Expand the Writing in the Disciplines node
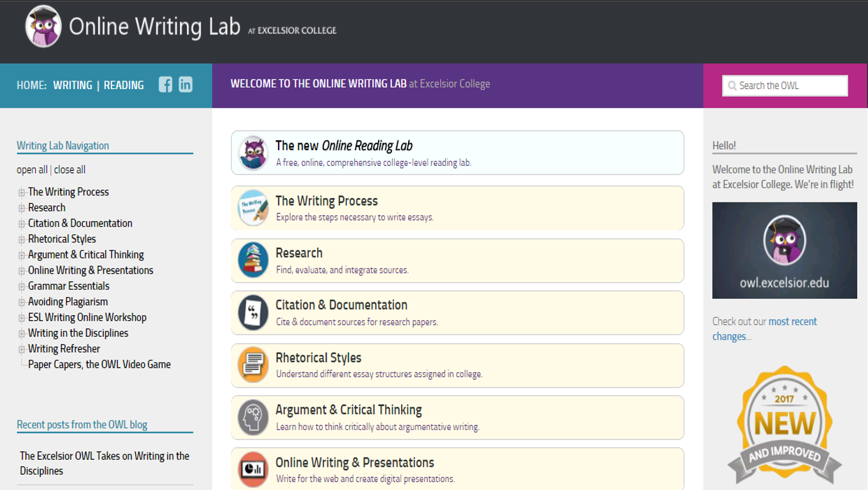Image resolution: width=868 pixels, height=490 pixels. [22, 334]
